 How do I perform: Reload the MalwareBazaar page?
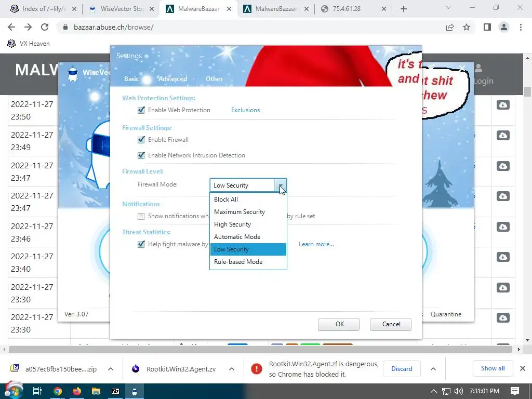pos(45,27)
